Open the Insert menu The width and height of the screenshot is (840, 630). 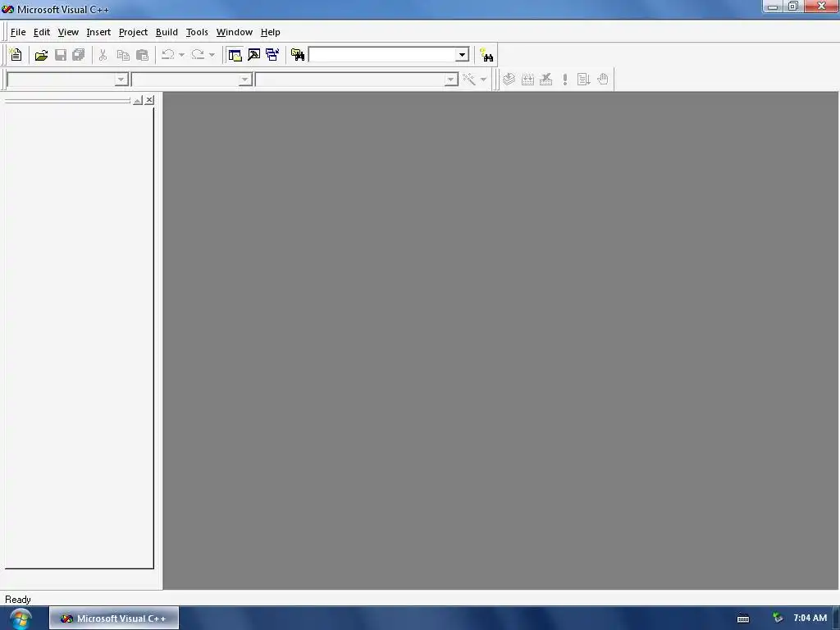click(x=98, y=32)
